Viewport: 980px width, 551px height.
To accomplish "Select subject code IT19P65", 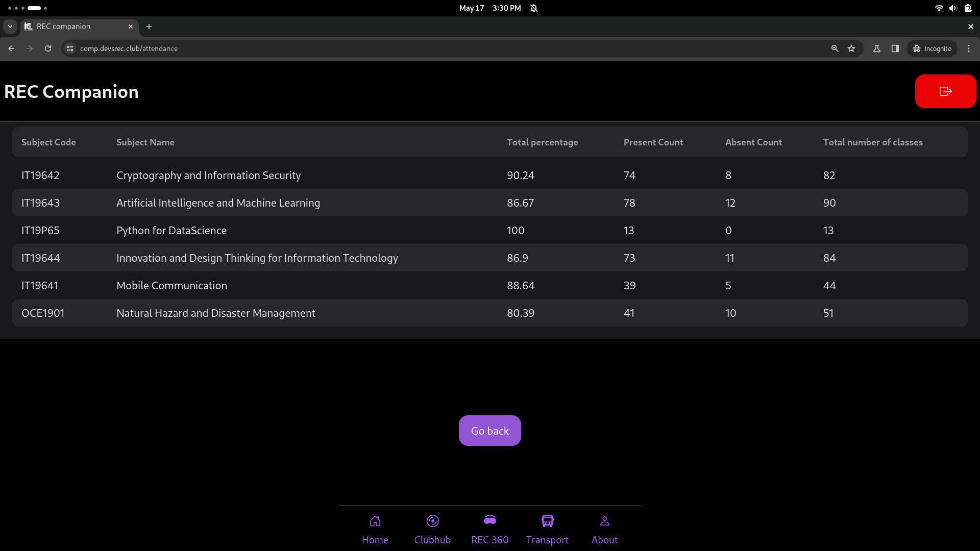I will pyautogui.click(x=40, y=231).
